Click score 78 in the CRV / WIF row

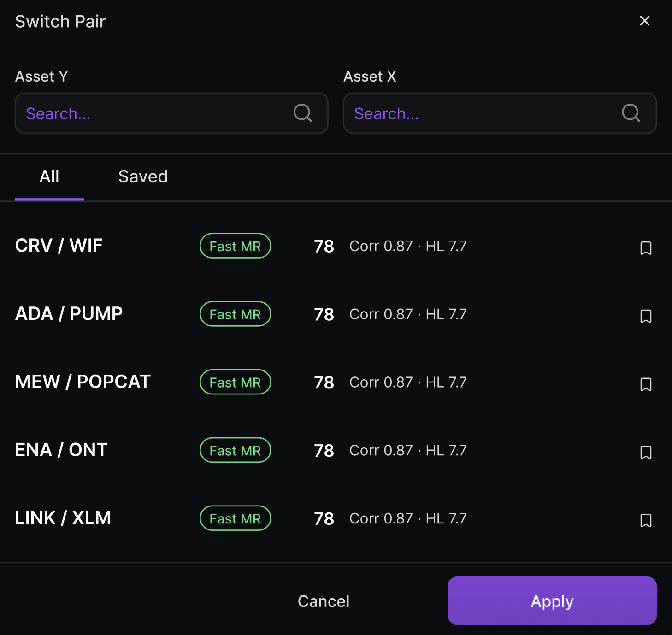tap(324, 247)
